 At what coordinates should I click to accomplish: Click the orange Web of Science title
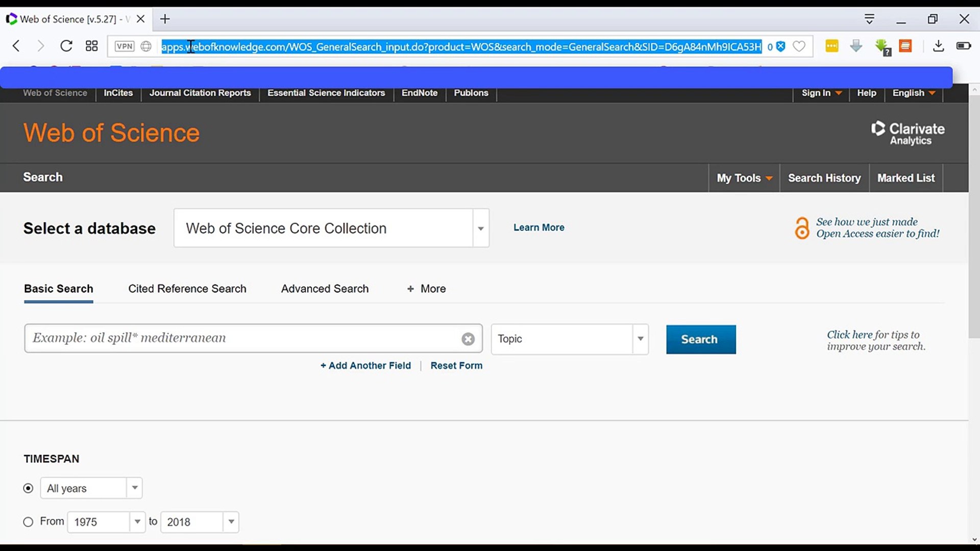[x=111, y=133]
